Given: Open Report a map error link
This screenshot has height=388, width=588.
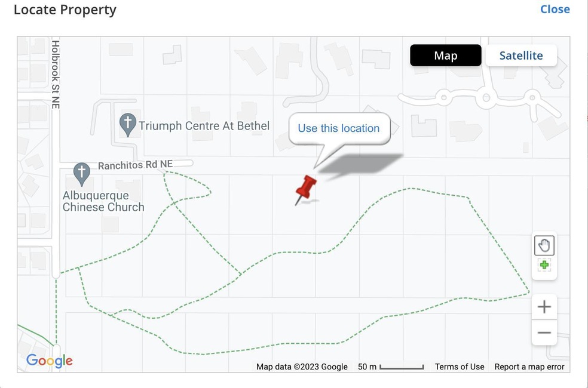Looking at the screenshot, I should (x=529, y=367).
